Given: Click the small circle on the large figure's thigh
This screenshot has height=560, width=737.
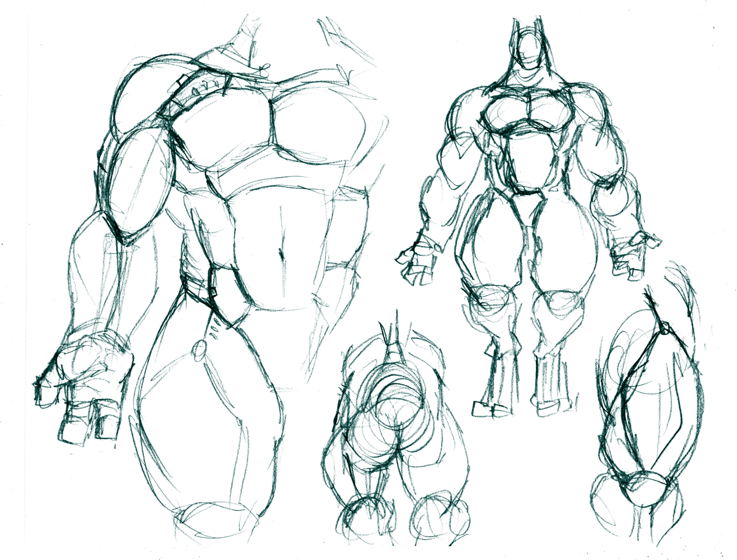Looking at the screenshot, I should pyautogui.click(x=199, y=351).
